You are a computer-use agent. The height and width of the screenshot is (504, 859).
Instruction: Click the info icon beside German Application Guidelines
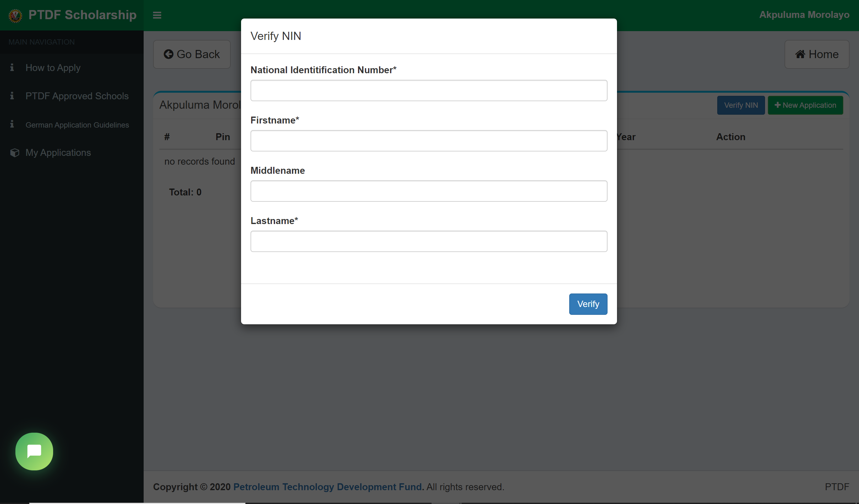[13, 124]
